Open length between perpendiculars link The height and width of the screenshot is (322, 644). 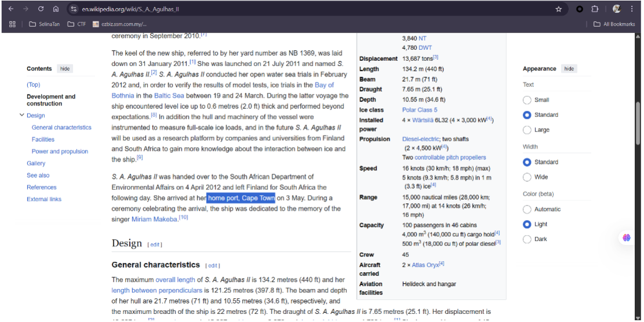[x=157, y=290]
